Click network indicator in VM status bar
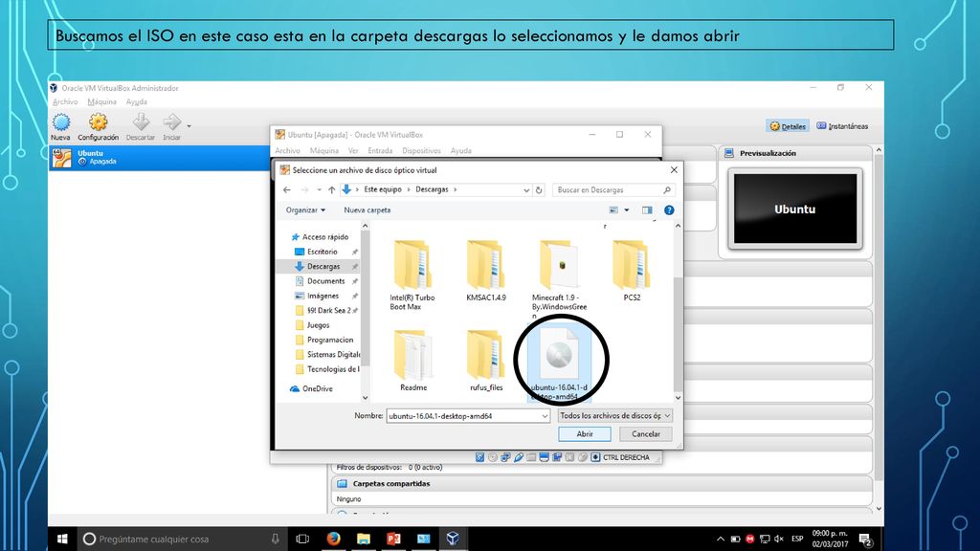 coord(505,457)
